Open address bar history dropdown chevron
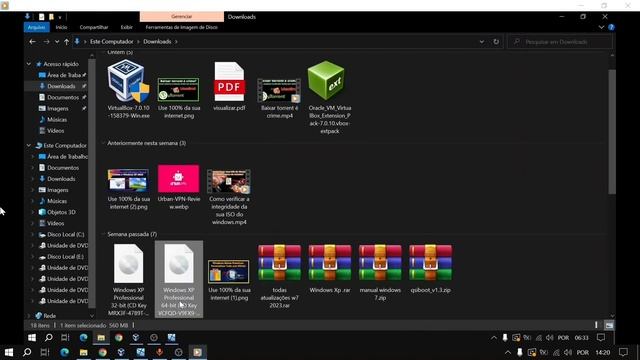 coord(482,42)
